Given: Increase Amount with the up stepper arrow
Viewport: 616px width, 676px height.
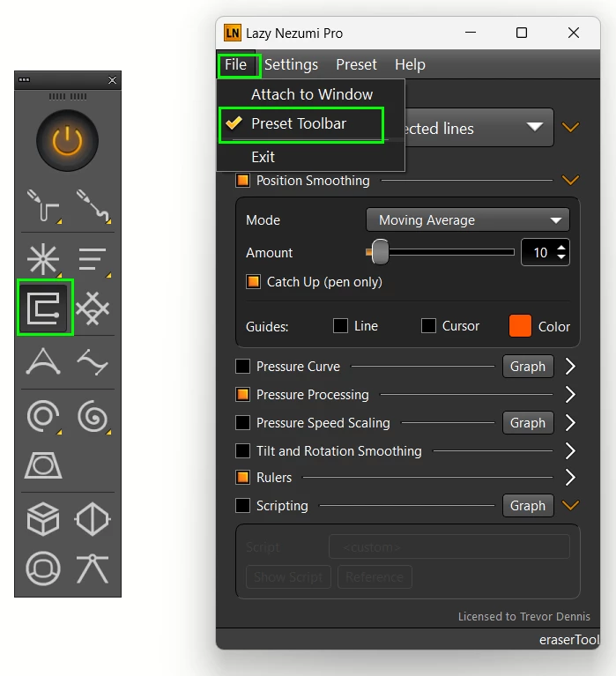Looking at the screenshot, I should (x=561, y=248).
